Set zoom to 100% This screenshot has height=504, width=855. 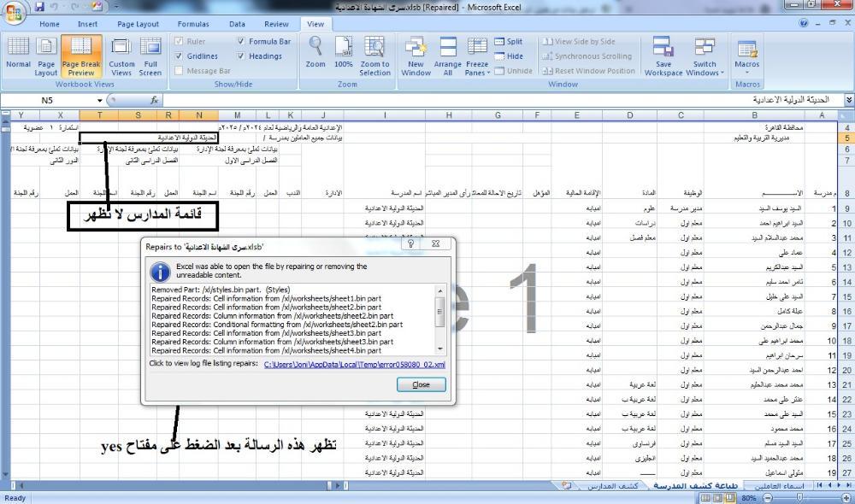(x=344, y=53)
